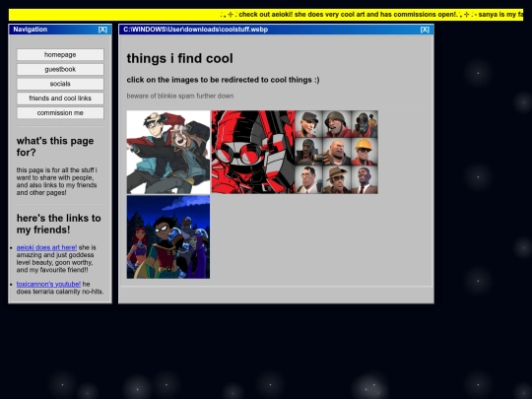Go to the guestbook page

(x=60, y=69)
